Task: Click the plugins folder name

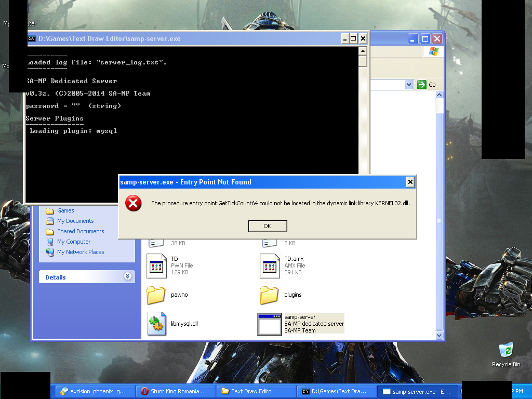Action: 293,295
